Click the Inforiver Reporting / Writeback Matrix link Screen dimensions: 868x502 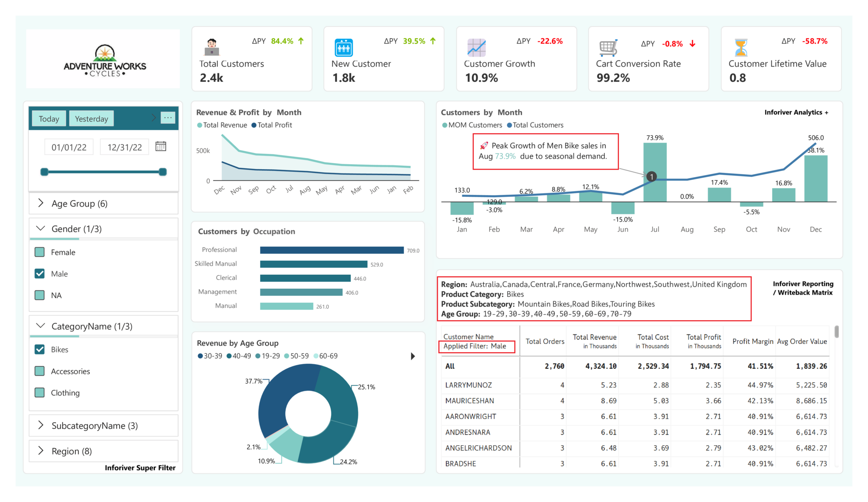coord(803,288)
